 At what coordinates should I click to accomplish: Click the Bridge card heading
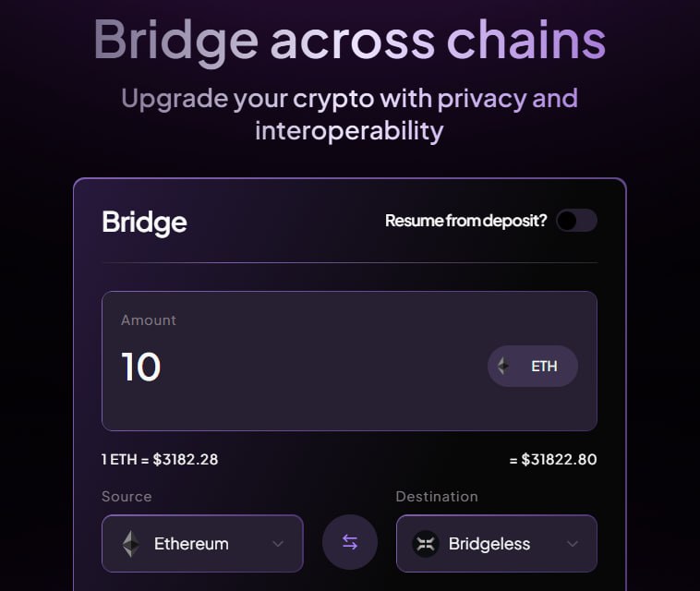pyautogui.click(x=144, y=222)
